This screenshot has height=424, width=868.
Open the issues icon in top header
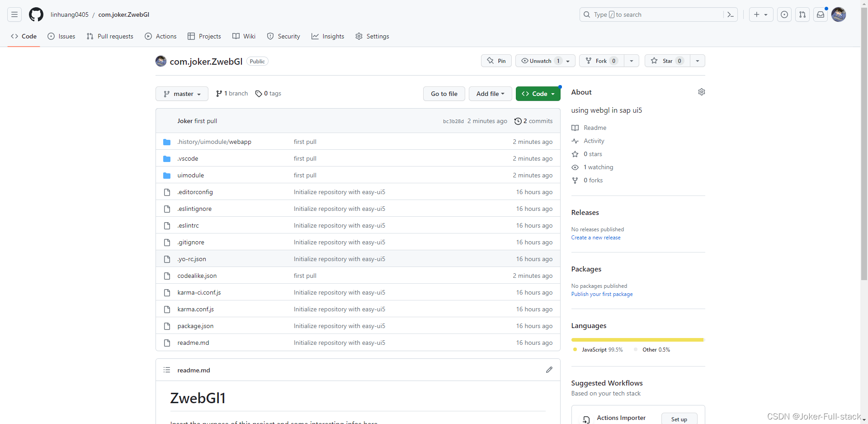point(784,14)
